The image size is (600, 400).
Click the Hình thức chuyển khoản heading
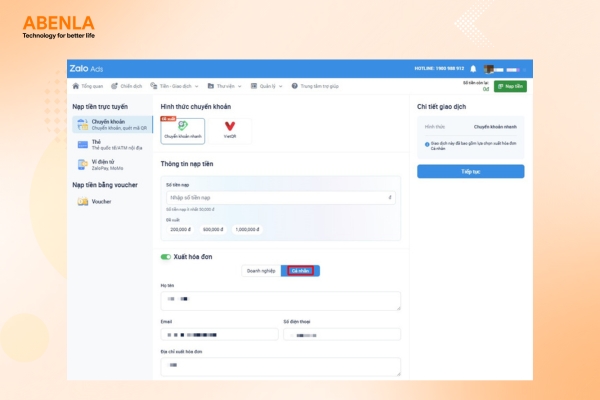[x=196, y=107]
